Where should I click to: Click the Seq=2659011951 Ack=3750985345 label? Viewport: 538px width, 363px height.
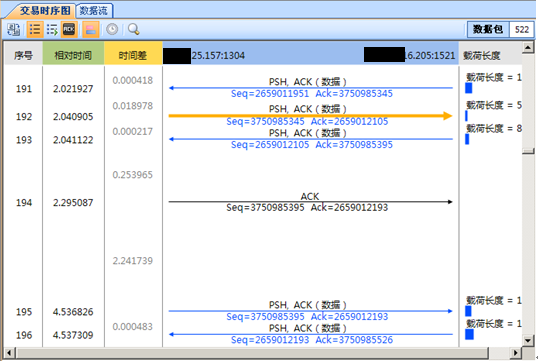click(312, 94)
